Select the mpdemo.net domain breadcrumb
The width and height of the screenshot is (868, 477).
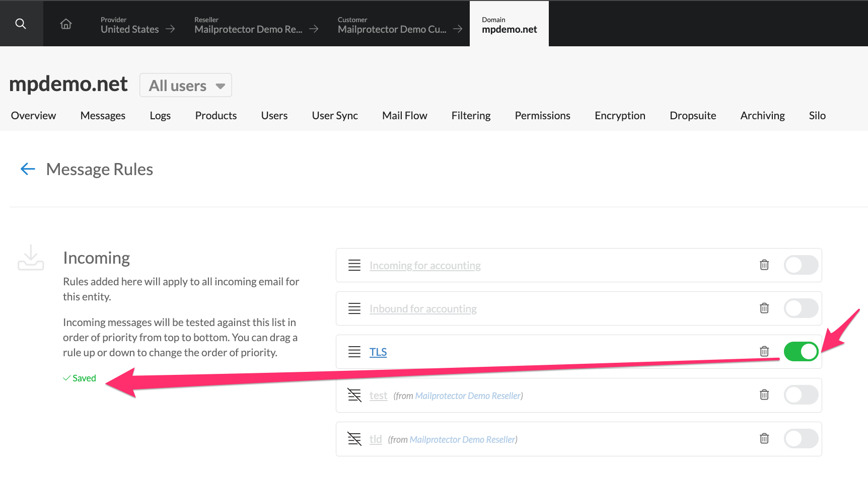[x=509, y=23]
